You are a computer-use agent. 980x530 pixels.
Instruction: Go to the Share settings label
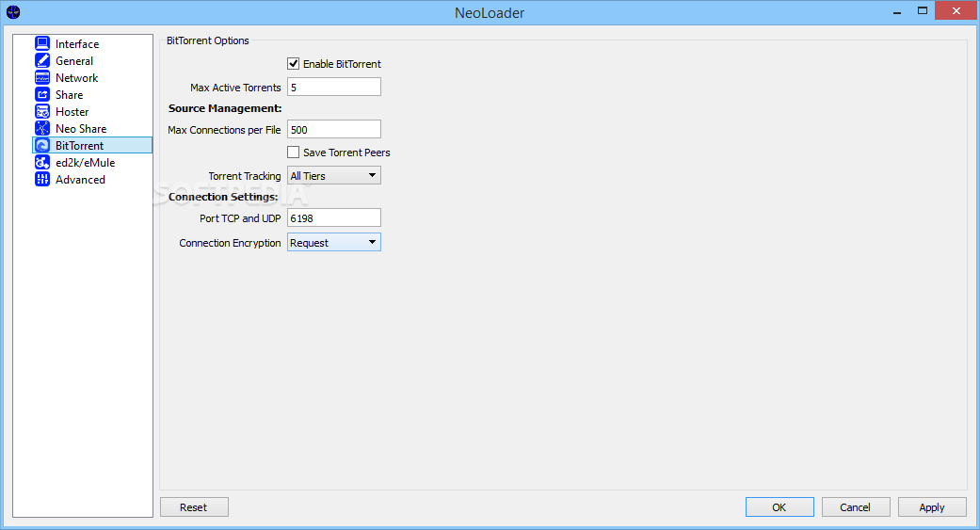(69, 94)
